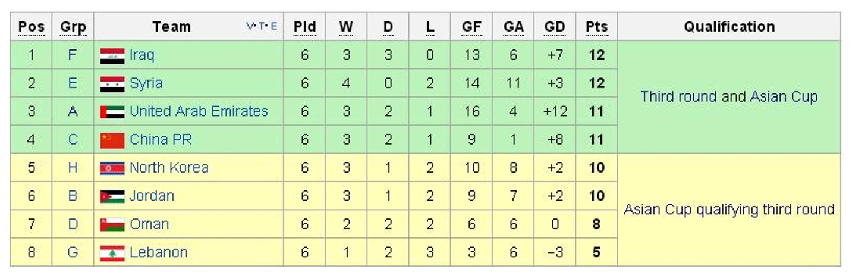Click the China PR flag icon
This screenshot has height=275, width=868.
(112, 140)
